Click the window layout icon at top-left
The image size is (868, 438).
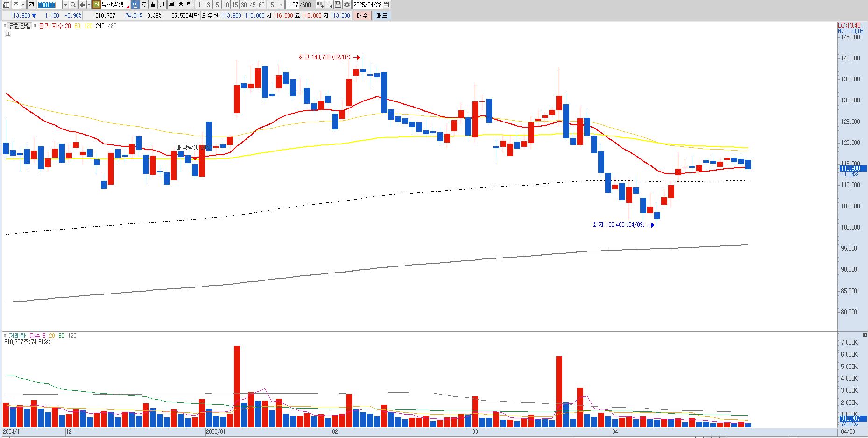point(6,5)
